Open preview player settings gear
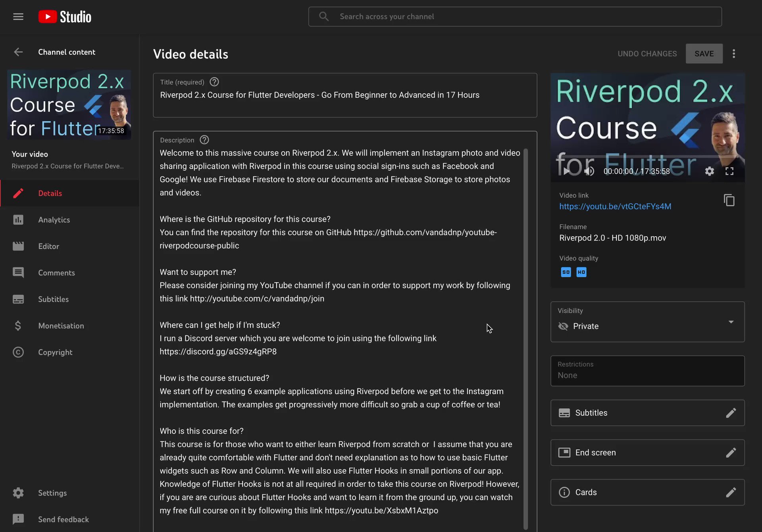 click(x=710, y=171)
